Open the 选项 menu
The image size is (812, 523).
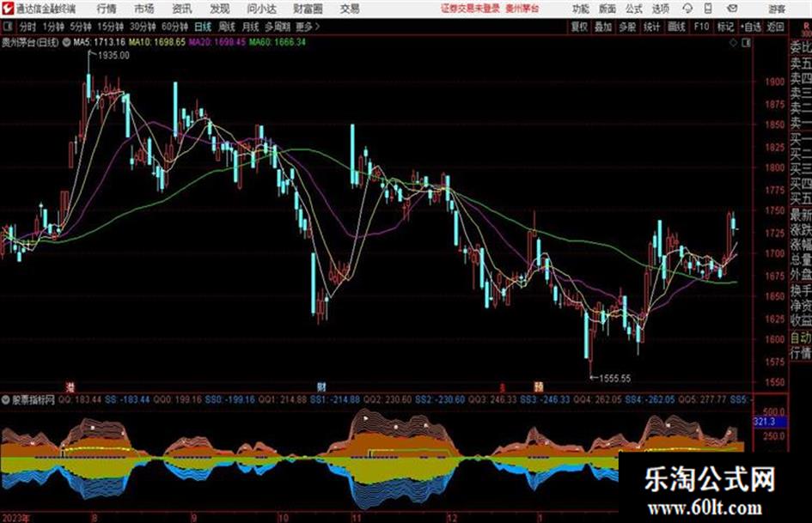click(661, 9)
